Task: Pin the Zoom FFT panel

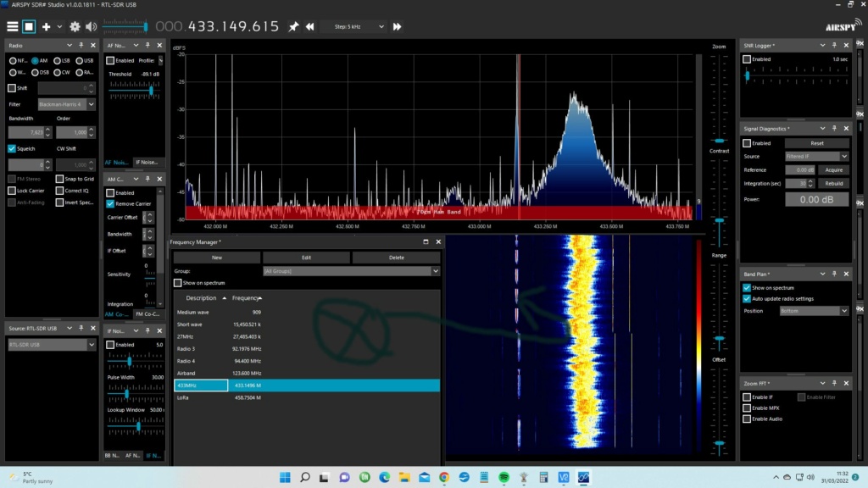Action: [x=834, y=383]
